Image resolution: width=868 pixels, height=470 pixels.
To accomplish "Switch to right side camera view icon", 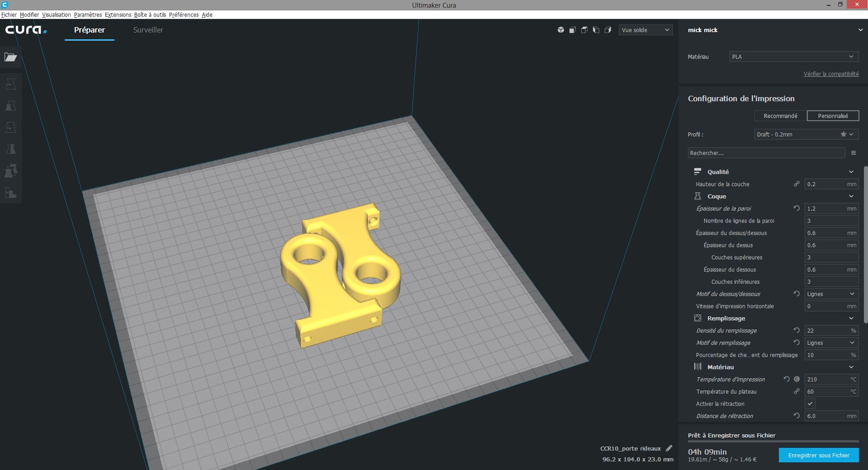I will pos(608,30).
